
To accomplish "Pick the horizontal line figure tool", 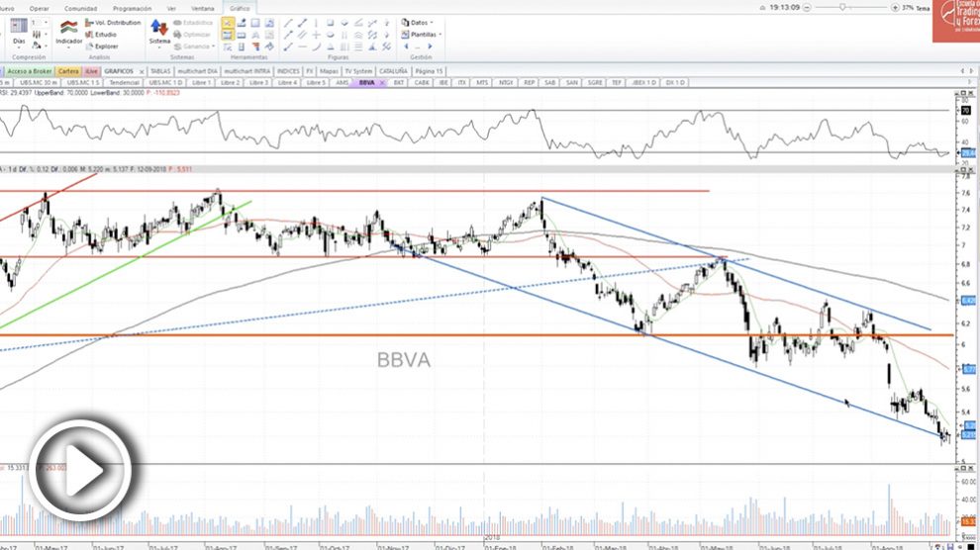I will click(302, 46).
